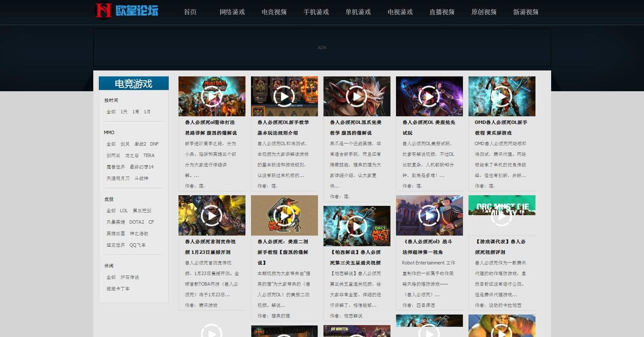This screenshot has height=337, width=644.
Task: Open the 风暴英雄 filter
Action: (x=116, y=222)
